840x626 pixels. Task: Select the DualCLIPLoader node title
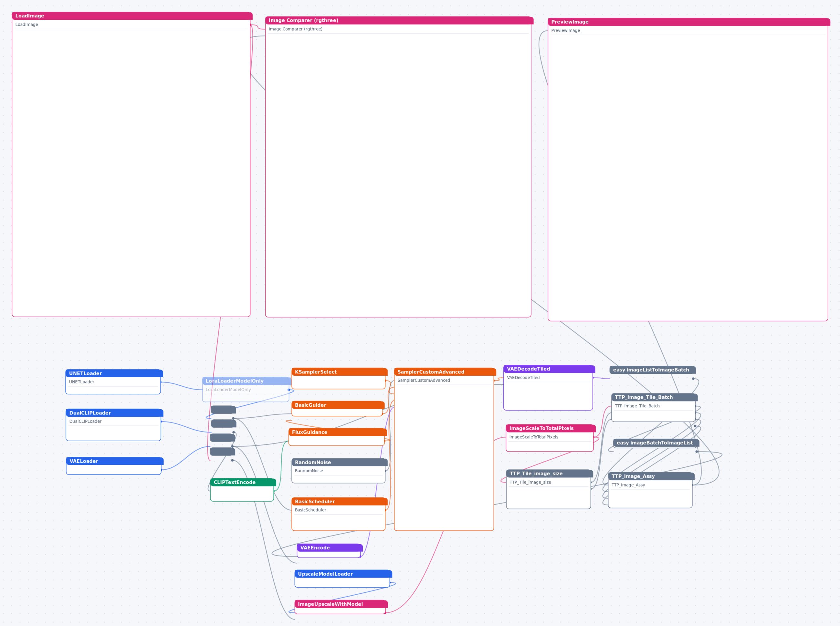tap(114, 413)
